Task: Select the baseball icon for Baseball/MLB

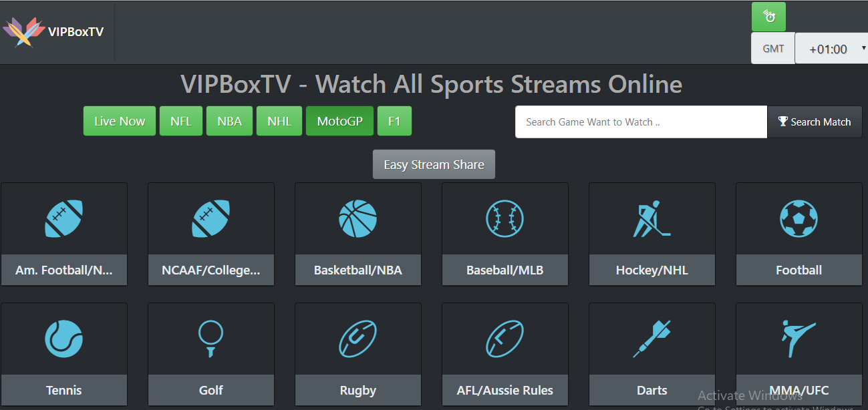Action: pos(505,218)
